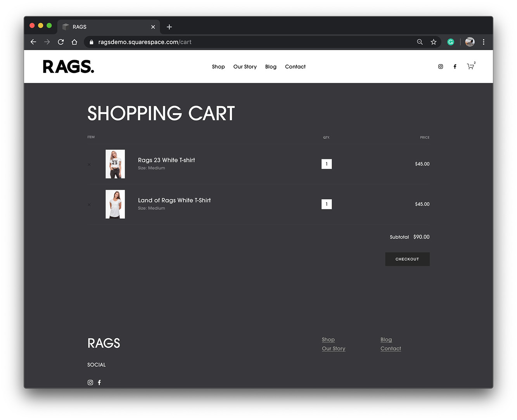
Task: Remove Land of Rags White T-Shirt
Action: click(89, 205)
